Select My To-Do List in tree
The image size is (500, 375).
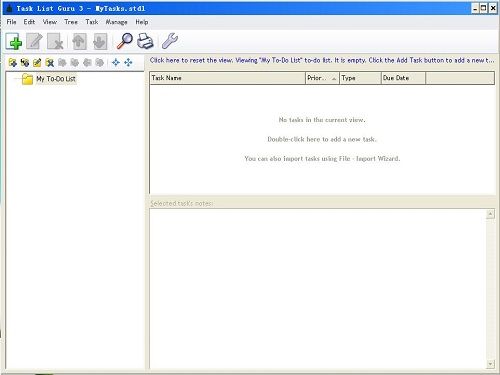56,79
